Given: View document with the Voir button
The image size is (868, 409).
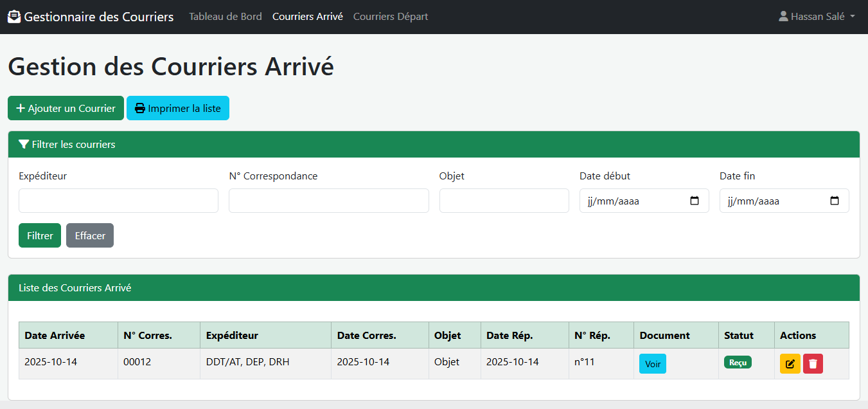Looking at the screenshot, I should tap(653, 364).
